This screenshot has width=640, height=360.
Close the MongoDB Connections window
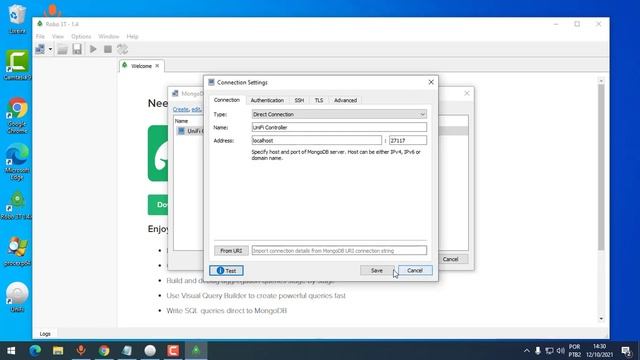(467, 93)
